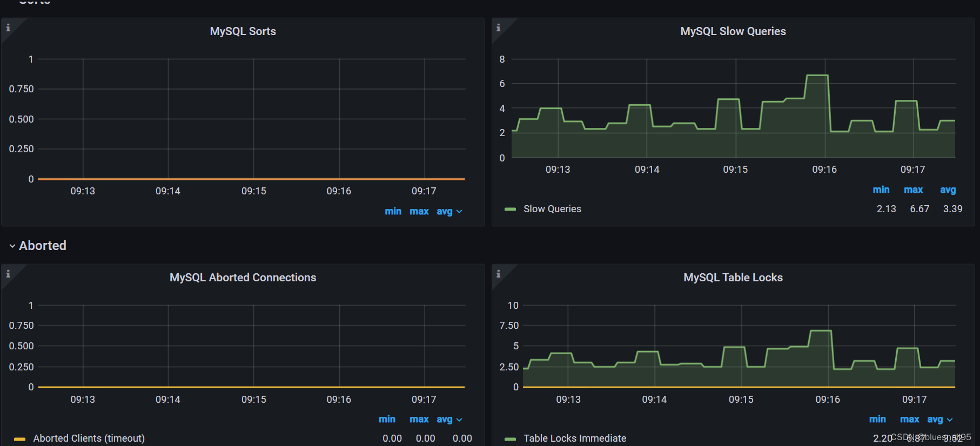The image size is (980, 446).
Task: Sort Table Locks legend by min
Action: [x=877, y=419]
